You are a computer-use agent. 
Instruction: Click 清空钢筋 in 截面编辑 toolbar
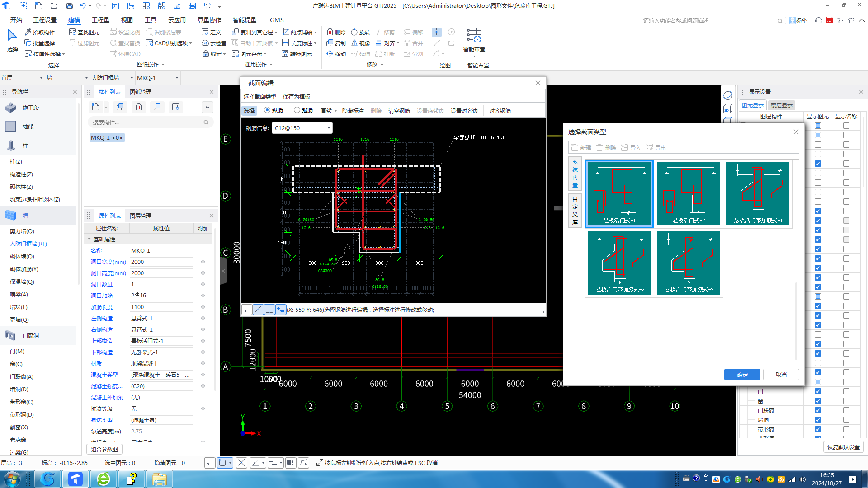point(399,111)
